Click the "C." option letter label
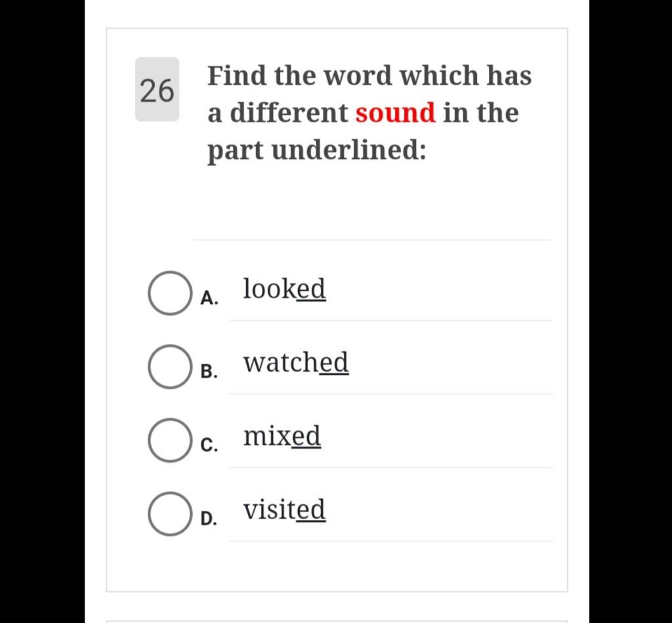Image resolution: width=672 pixels, height=623 pixels. click(x=209, y=445)
